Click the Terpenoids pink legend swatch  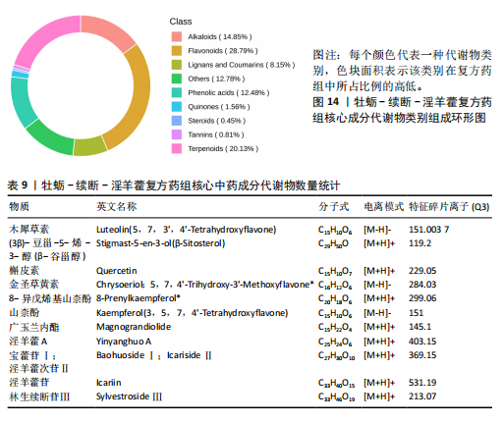[177, 148]
